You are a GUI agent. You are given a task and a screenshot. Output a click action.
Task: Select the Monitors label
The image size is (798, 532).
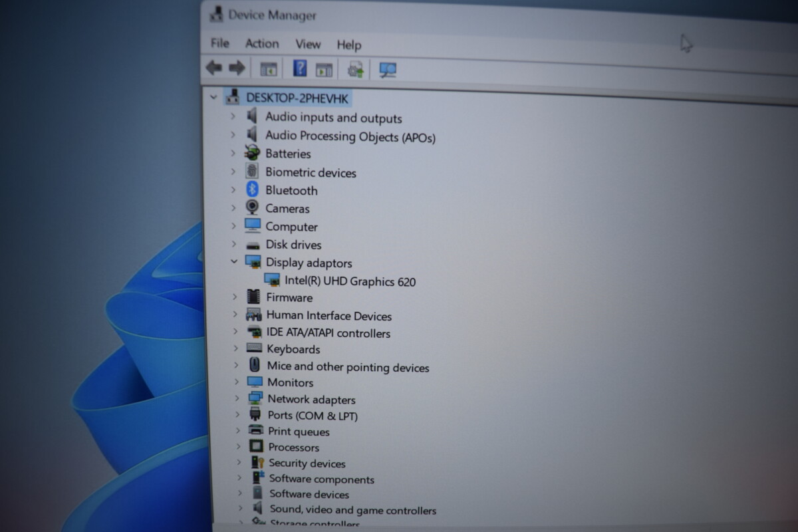[291, 382]
